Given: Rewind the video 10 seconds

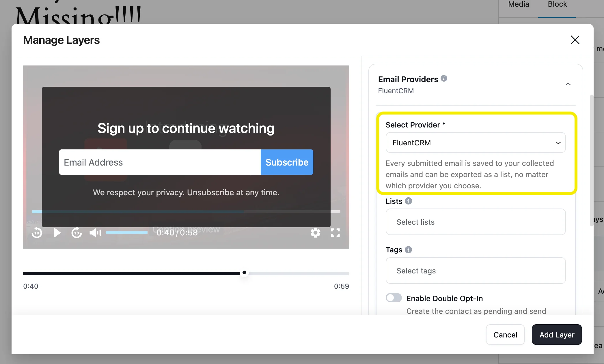Looking at the screenshot, I should (x=37, y=232).
